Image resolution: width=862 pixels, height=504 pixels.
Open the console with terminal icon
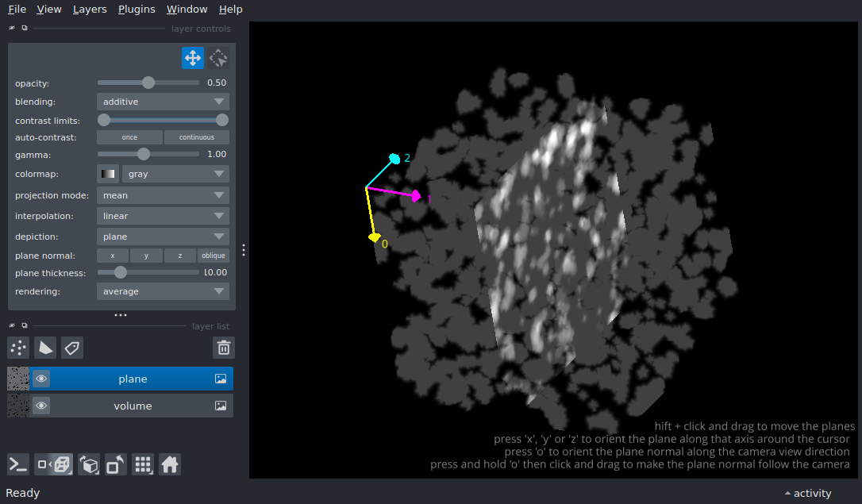[x=18, y=464]
